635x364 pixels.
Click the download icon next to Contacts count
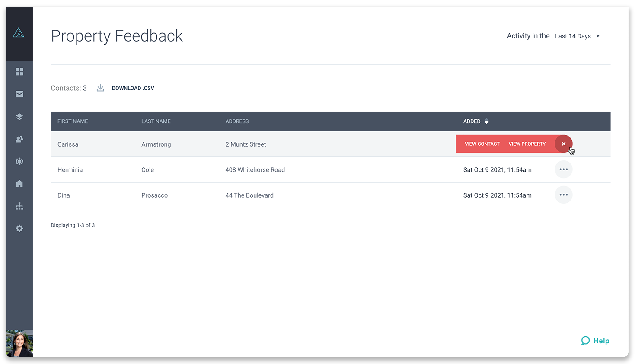click(x=100, y=88)
